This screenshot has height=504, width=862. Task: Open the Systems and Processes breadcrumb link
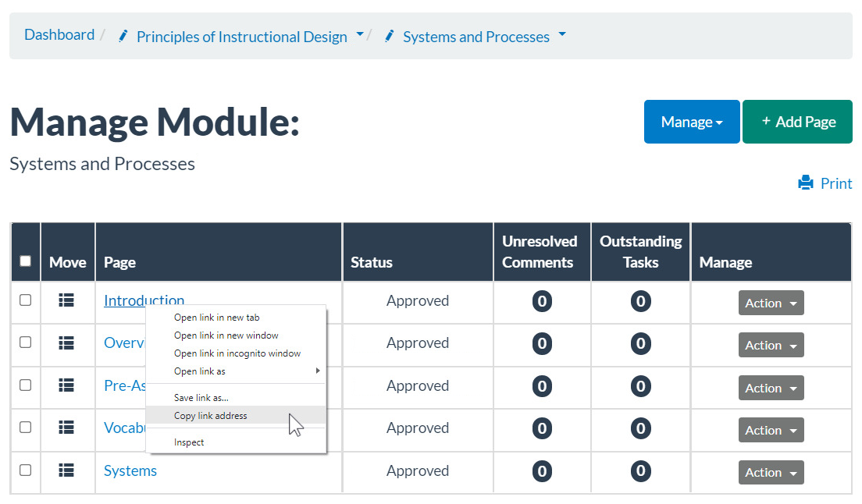pos(476,37)
